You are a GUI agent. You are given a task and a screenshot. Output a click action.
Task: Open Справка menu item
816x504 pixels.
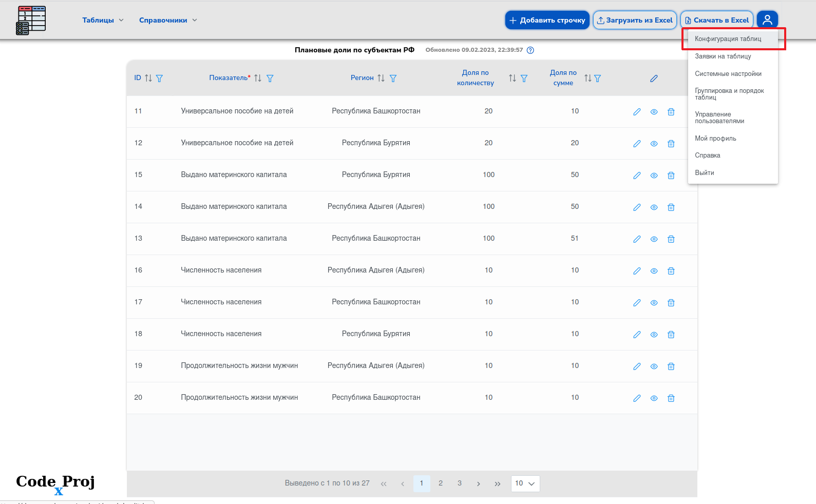733,156
